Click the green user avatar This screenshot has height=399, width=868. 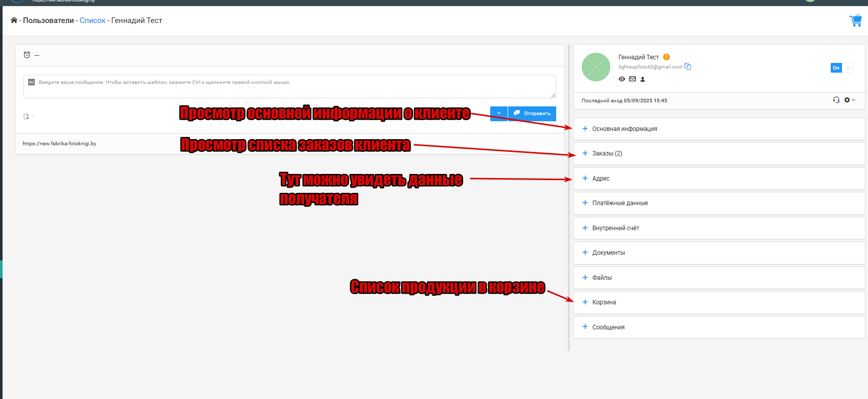click(x=596, y=67)
